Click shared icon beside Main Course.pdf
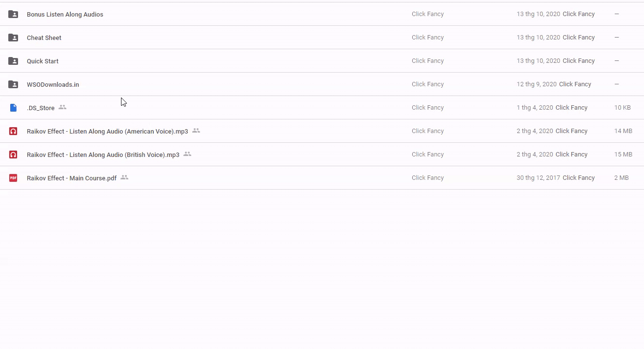Viewport: 644px width, 349px height. click(x=124, y=177)
